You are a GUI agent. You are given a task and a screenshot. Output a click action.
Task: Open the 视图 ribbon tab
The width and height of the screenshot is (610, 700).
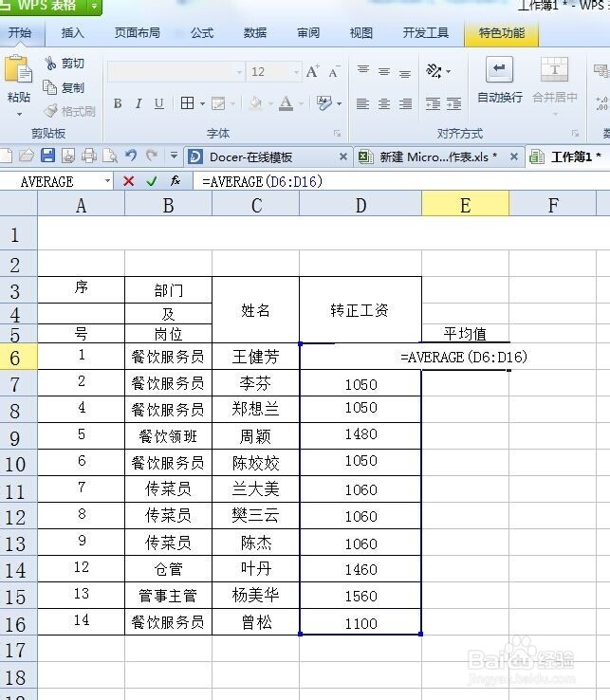tap(360, 32)
